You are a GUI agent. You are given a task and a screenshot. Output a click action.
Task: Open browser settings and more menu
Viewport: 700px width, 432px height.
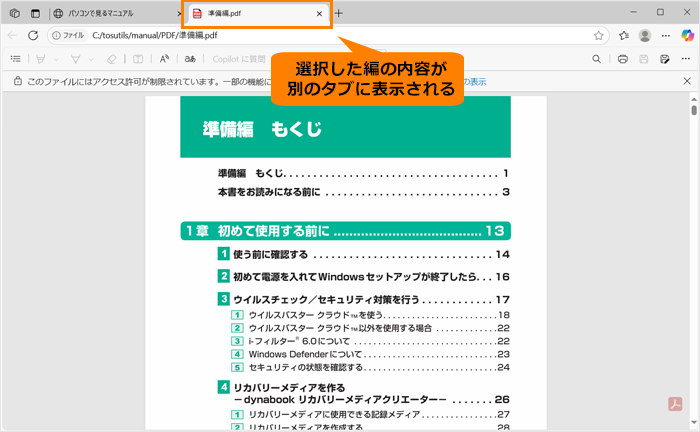666,36
